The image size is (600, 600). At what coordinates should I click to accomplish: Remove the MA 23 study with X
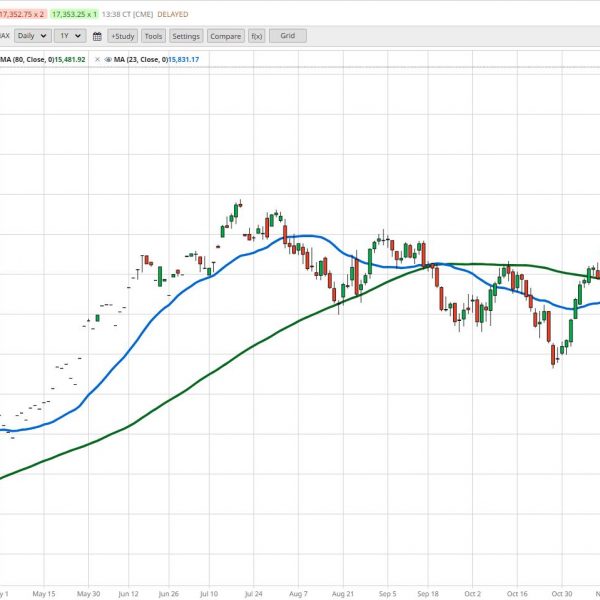click(x=97, y=59)
